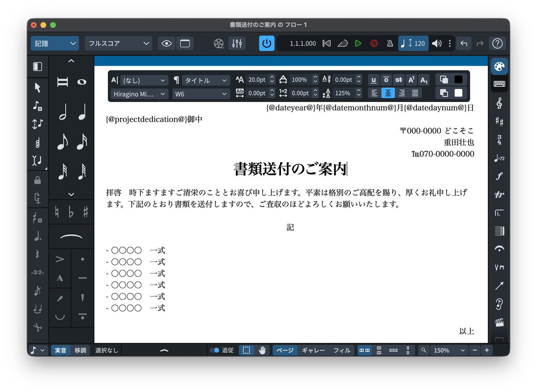Toggle note input mode icon
This screenshot has height=392, width=537.
pos(38,106)
